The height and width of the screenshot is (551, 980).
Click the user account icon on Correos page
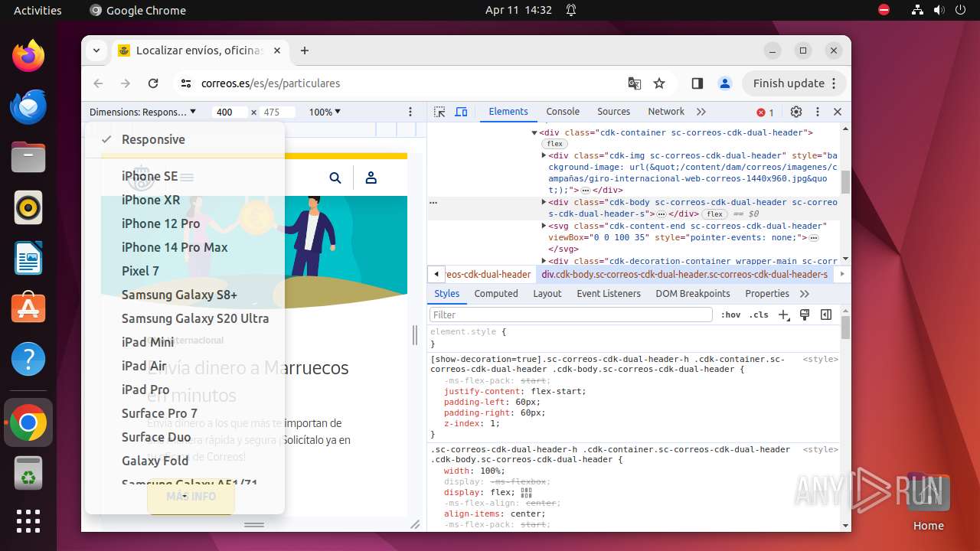(x=371, y=178)
